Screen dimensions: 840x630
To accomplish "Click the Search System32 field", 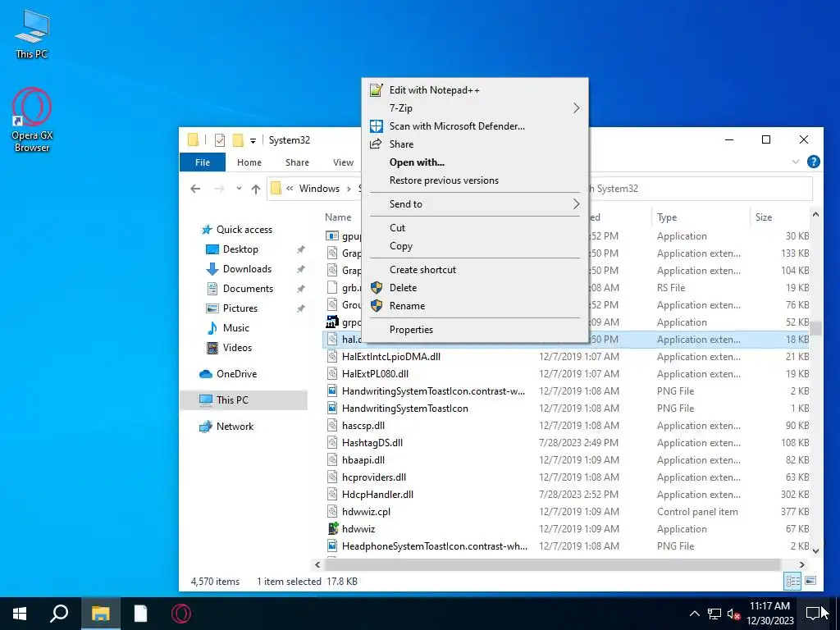I will pyautogui.click(x=701, y=189).
